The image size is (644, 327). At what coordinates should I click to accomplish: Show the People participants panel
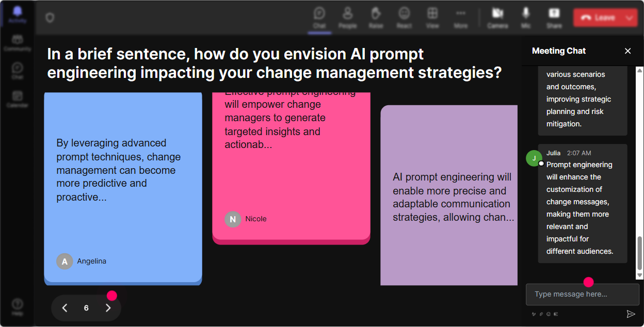coord(347,18)
